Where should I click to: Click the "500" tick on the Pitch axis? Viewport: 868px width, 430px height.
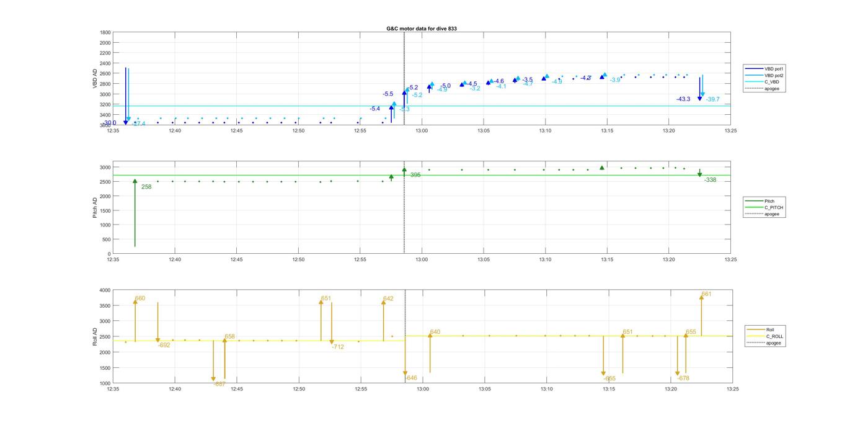(107, 240)
